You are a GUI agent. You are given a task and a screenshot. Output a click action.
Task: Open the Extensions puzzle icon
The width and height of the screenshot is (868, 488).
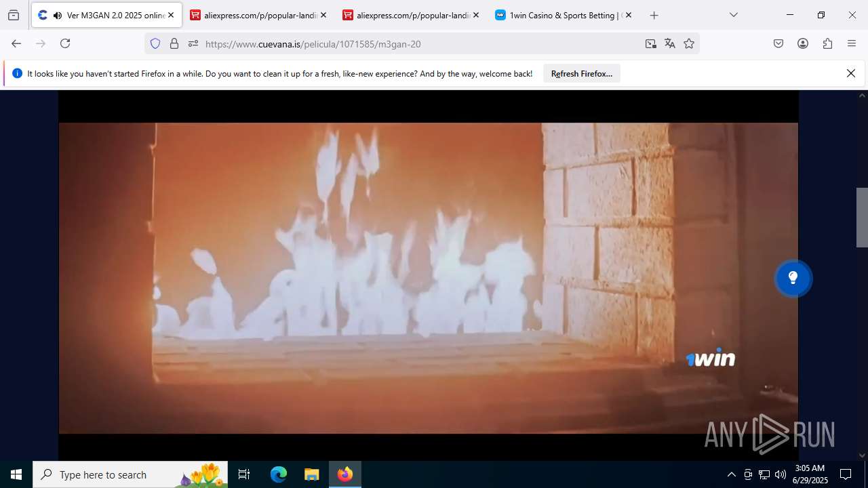[827, 43]
